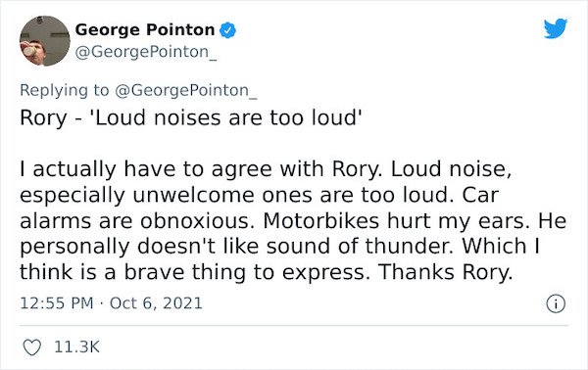Click the 11.3K likes count
This screenshot has height=370, width=588.
76,347
